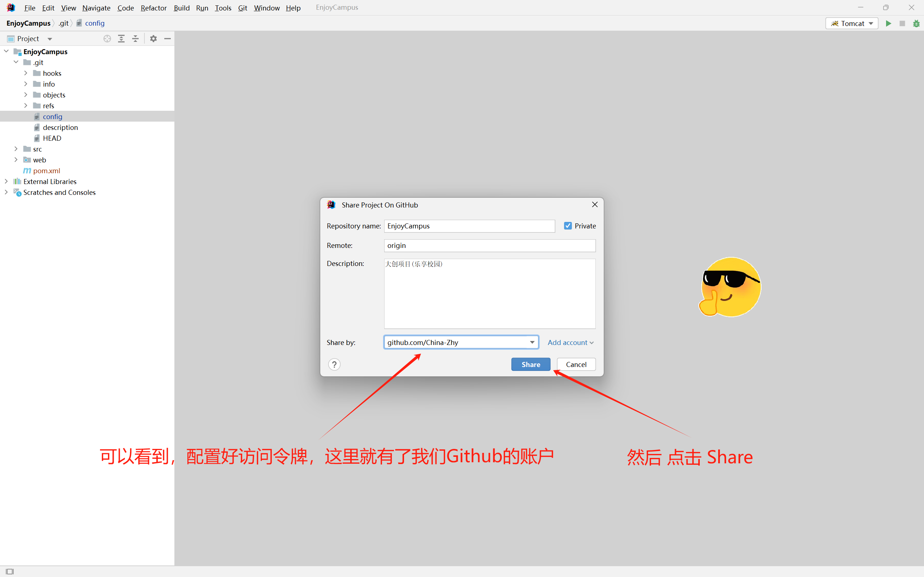Viewport: 924px width, 577px height.
Task: Open the File menu
Action: point(29,8)
